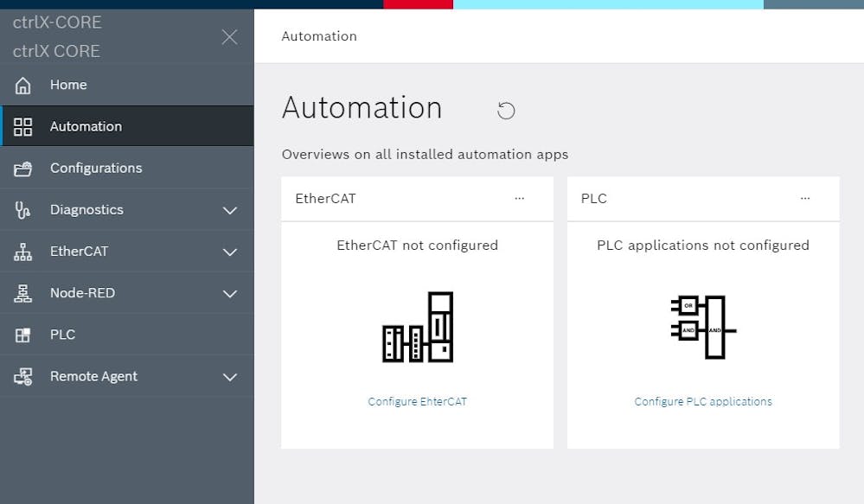The height and width of the screenshot is (504, 864).
Task: Click the Remote Agent icon
Action: pyautogui.click(x=22, y=377)
